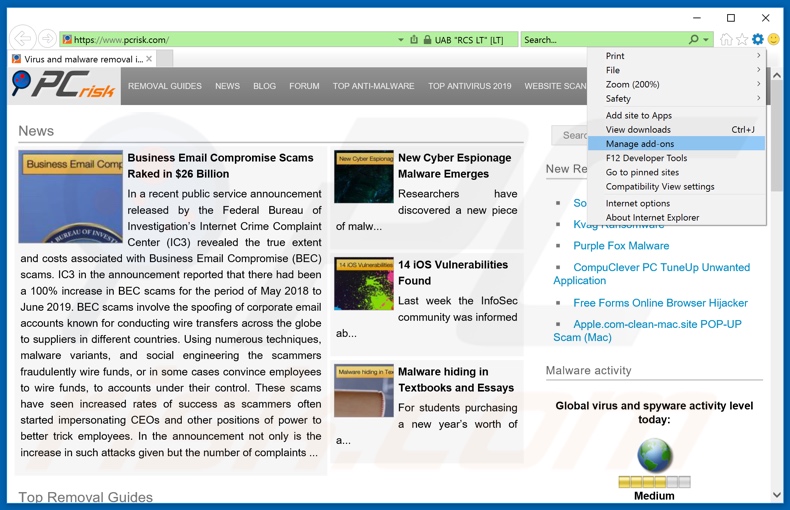Viewport: 790px width, 510px height.
Task: Expand the search provider dropdown arrow
Action: pyautogui.click(x=706, y=39)
